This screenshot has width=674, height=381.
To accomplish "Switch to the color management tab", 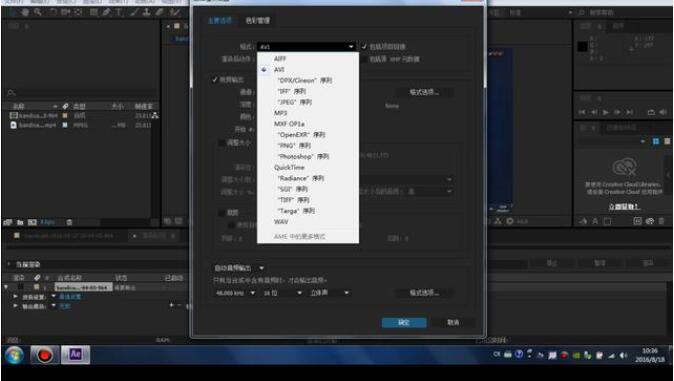I will (x=257, y=20).
